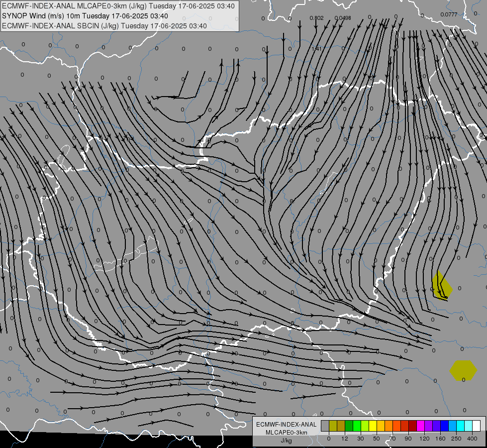487x448 pixels.
Task: Click the legend tick label 120
Action: click(425, 439)
